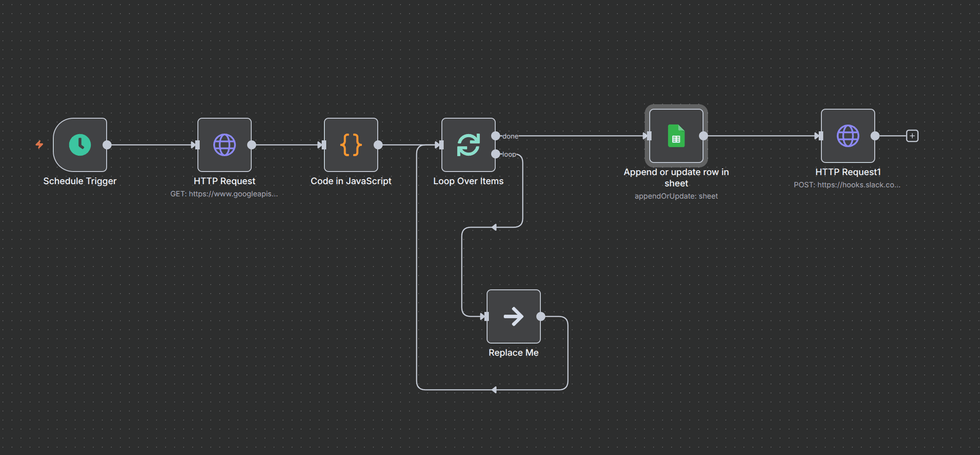This screenshot has width=980, height=455.
Task: Select the Code in JavaScript braces node
Action: pyautogui.click(x=351, y=145)
